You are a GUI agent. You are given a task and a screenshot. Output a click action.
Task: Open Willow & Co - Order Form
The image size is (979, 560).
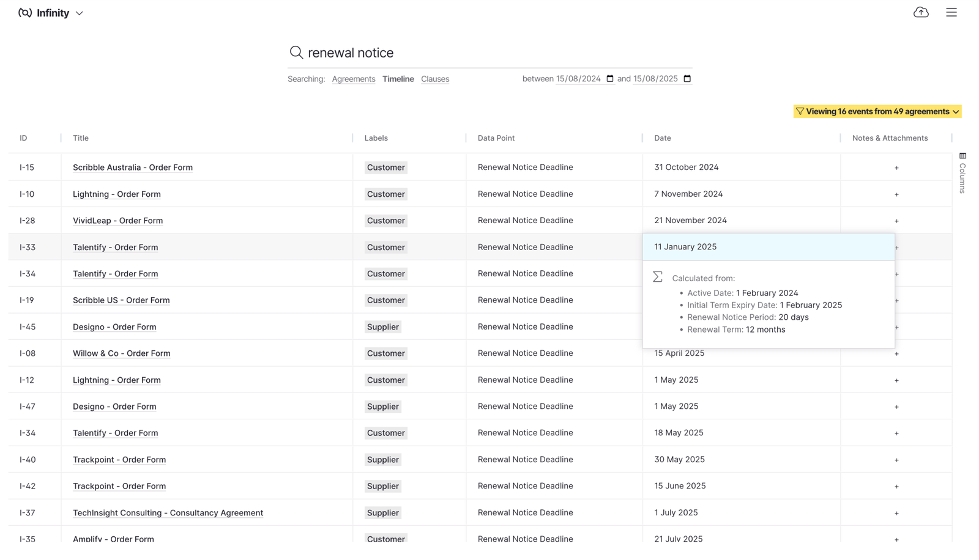(x=121, y=353)
